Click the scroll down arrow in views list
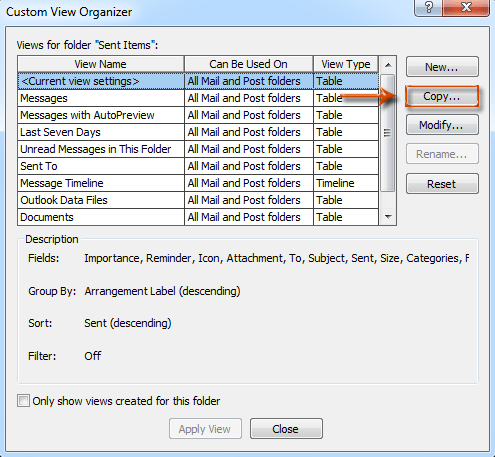Image resolution: width=495 pixels, height=457 pixels. 388,217
